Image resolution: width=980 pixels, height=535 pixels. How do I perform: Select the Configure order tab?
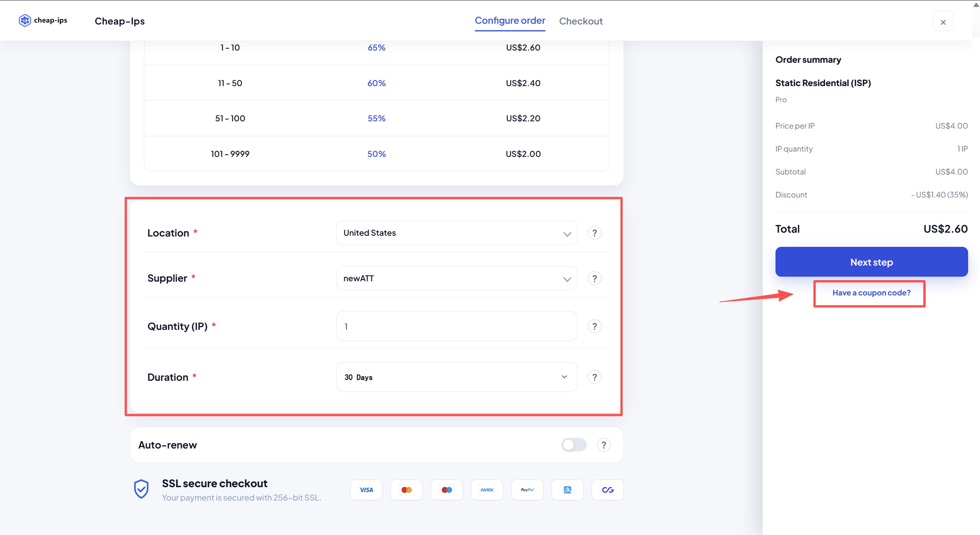[510, 21]
